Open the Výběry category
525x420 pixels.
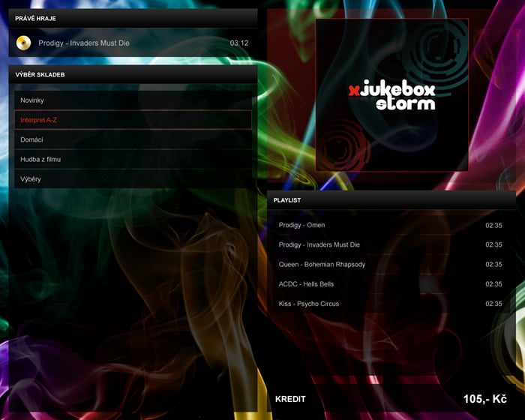pyautogui.click(x=133, y=179)
